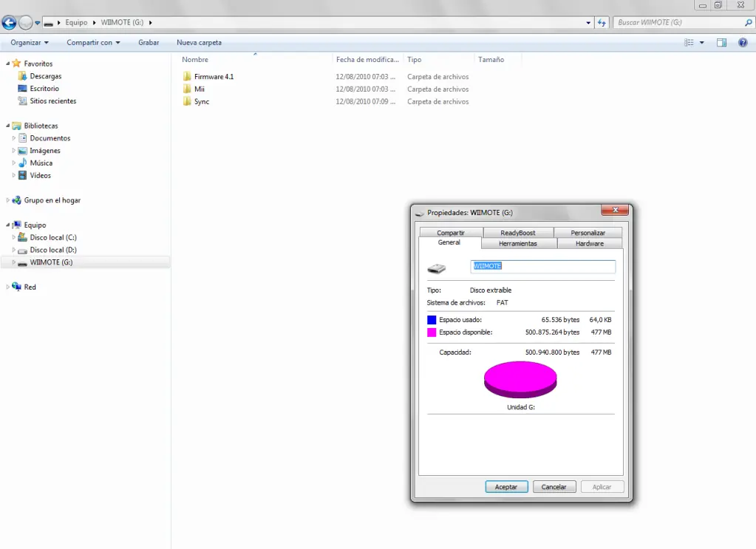Image resolution: width=756 pixels, height=549 pixels.
Task: Click the change view icon in the toolbar
Action: (689, 42)
